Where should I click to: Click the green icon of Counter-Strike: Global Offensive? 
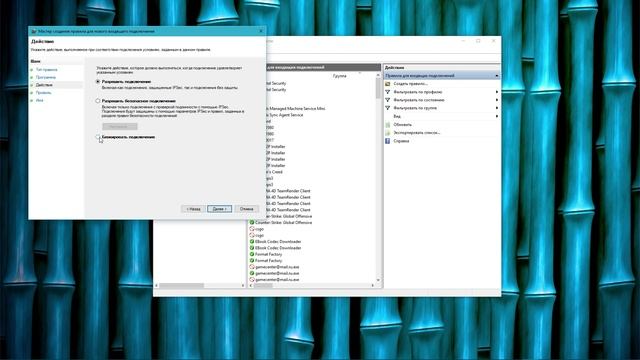252,223
